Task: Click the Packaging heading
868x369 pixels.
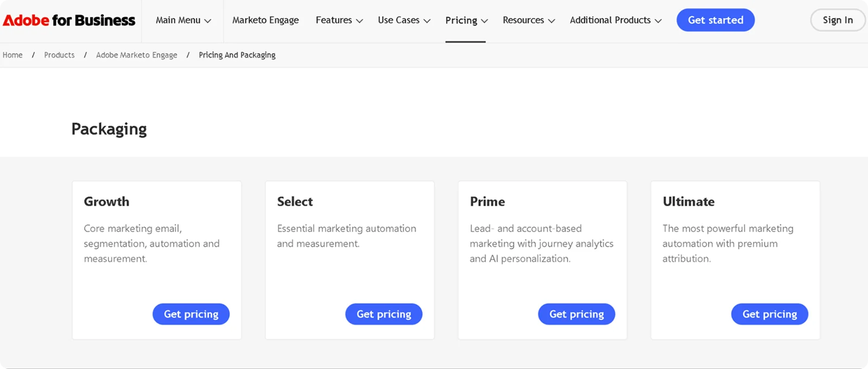Action: pos(109,129)
